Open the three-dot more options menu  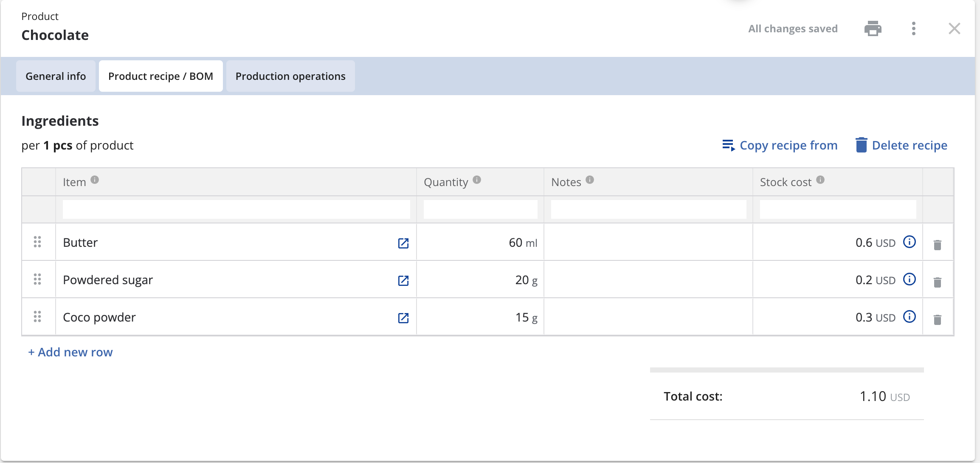(x=913, y=28)
